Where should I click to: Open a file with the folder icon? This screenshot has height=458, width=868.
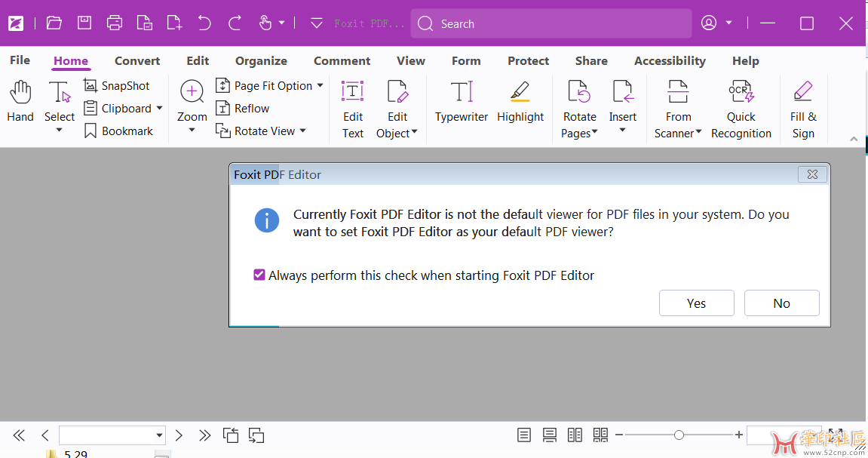pos(54,23)
